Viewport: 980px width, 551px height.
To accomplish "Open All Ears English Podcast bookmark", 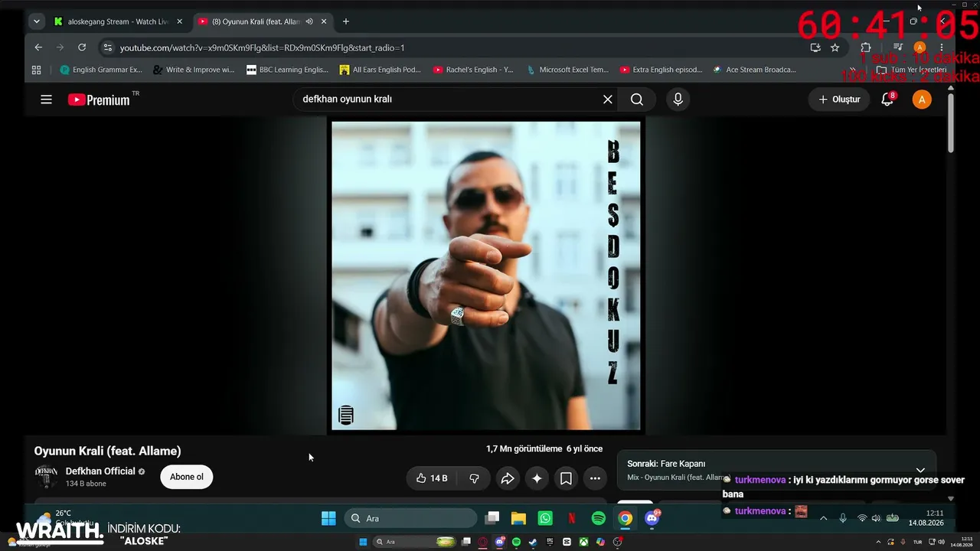I will 381,70.
